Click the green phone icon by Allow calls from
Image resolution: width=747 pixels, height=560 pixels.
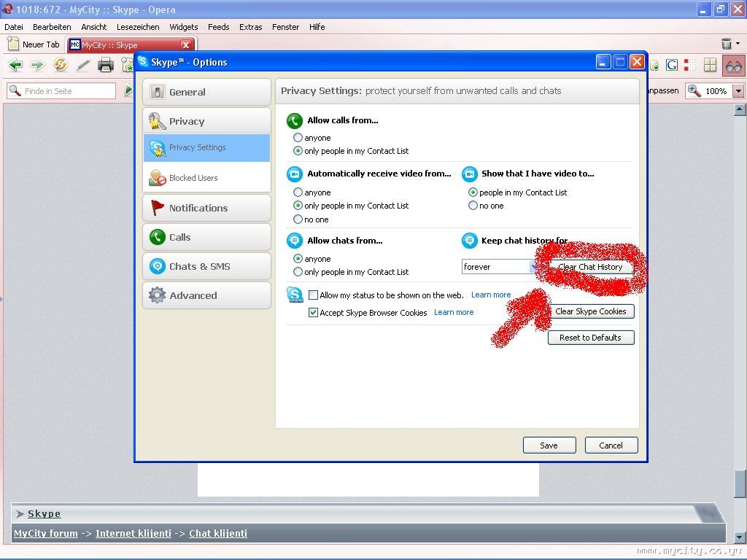click(x=295, y=121)
